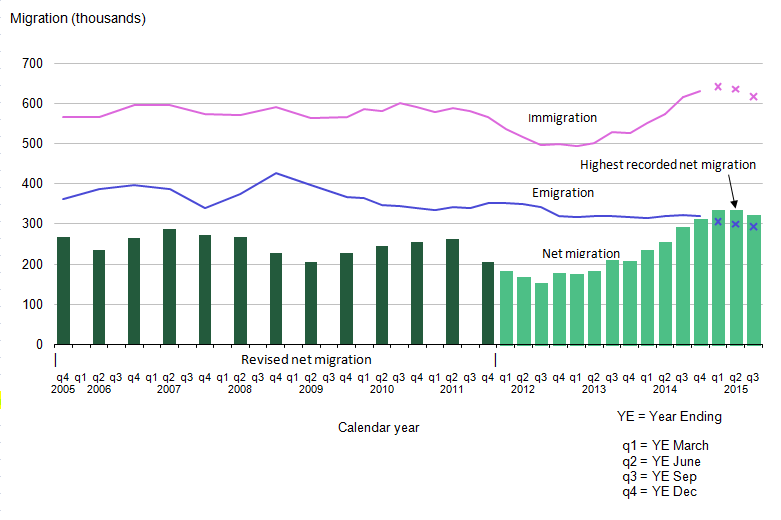Click the first purple x marker on Emigration
This screenshot has width=781, height=520.
click(x=717, y=221)
